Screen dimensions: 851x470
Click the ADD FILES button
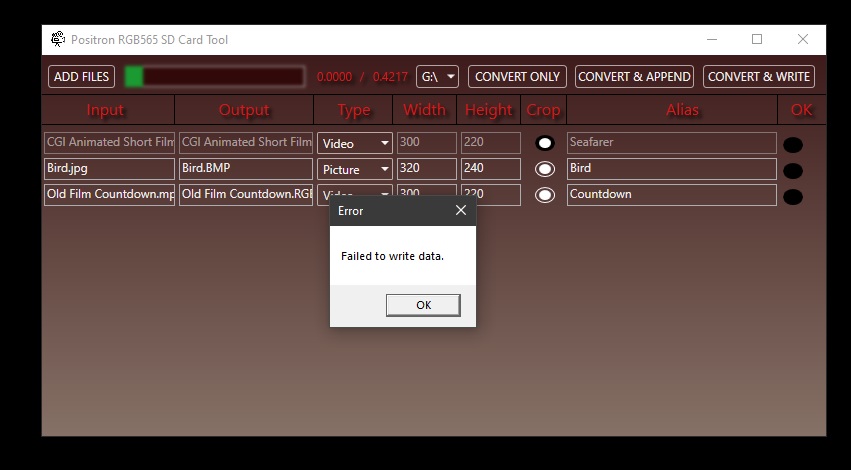pyautogui.click(x=81, y=77)
